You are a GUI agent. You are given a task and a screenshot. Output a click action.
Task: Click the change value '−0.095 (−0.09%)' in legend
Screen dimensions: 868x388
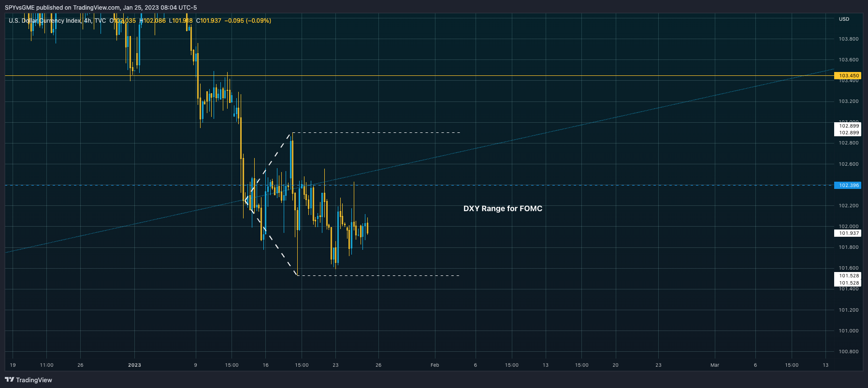point(247,21)
